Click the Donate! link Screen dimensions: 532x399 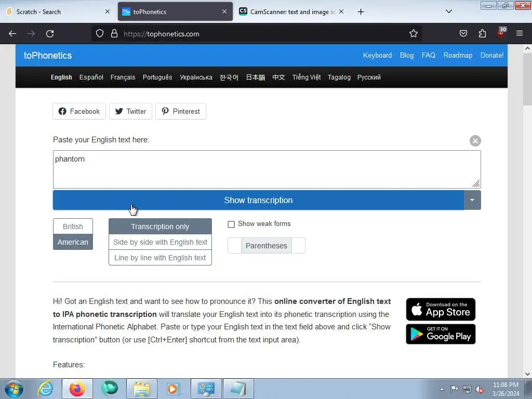point(491,55)
